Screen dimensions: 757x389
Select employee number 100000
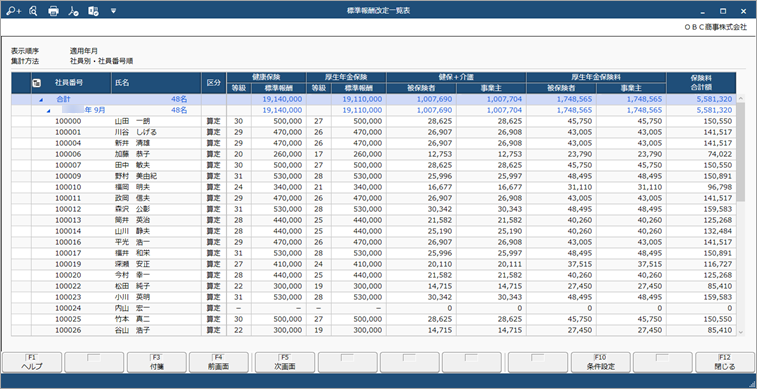click(x=68, y=121)
